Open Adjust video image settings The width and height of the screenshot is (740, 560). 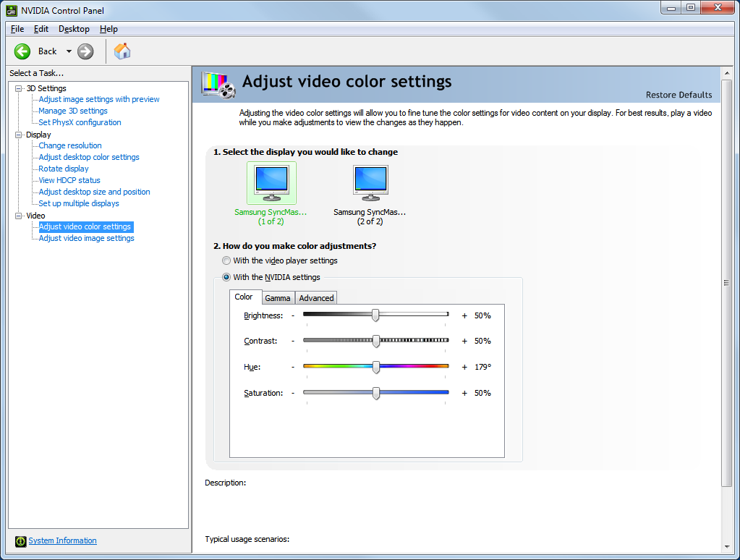tap(86, 238)
